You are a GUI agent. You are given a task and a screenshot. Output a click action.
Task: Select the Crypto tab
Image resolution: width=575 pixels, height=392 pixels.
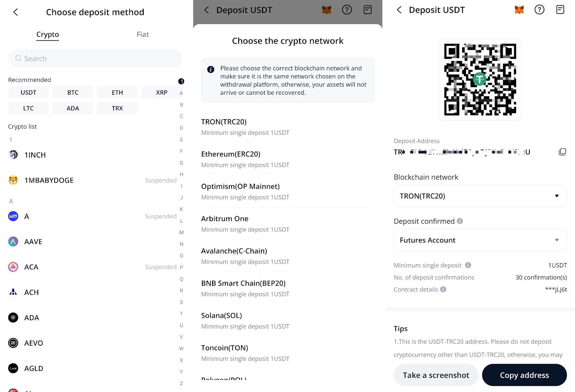[47, 34]
